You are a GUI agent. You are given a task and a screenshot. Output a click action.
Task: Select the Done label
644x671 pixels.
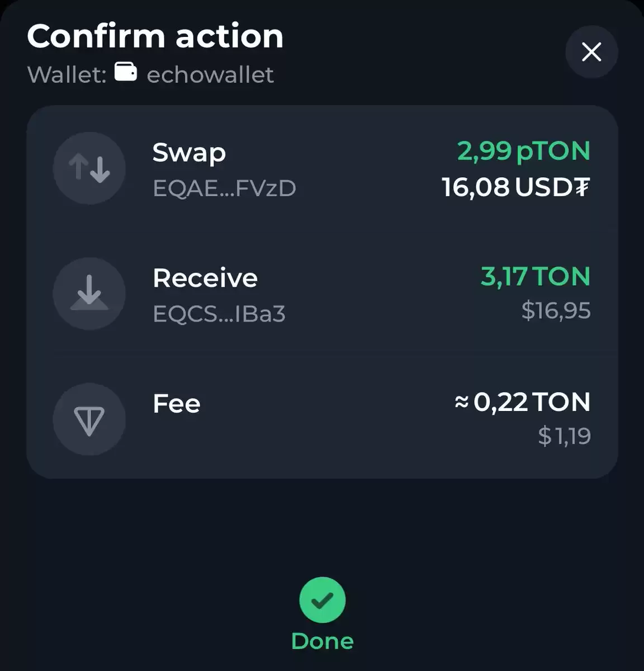323,641
